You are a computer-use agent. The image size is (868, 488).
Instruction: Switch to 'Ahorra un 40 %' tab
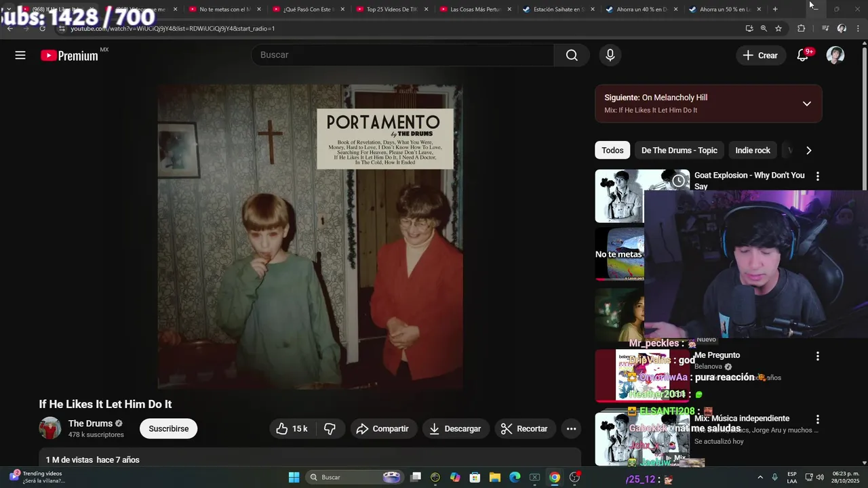[642, 9]
